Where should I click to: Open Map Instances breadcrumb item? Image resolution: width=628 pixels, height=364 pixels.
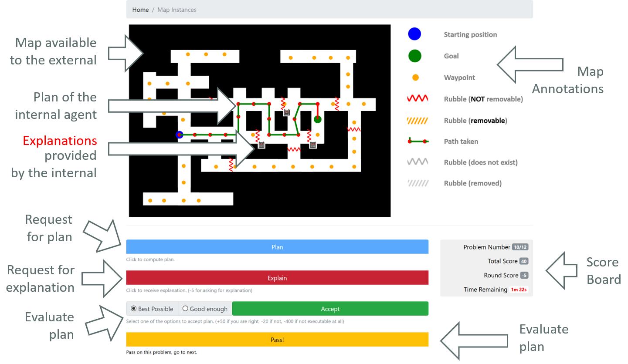pos(177,10)
